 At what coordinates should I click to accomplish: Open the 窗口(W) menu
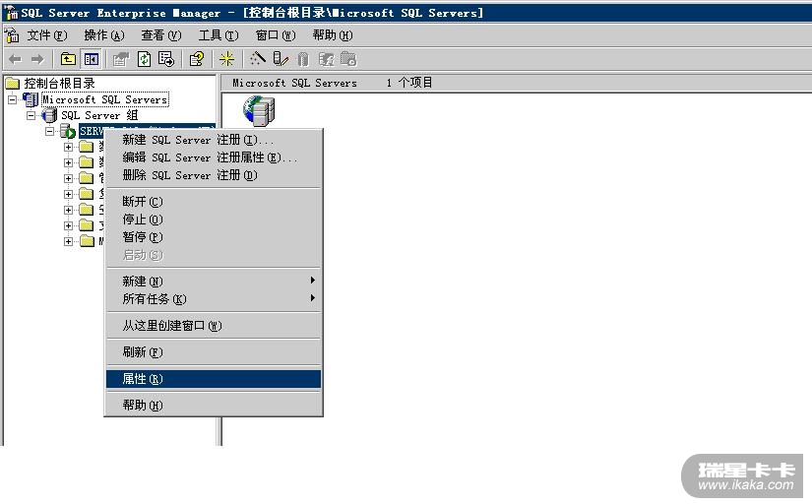click(276, 35)
